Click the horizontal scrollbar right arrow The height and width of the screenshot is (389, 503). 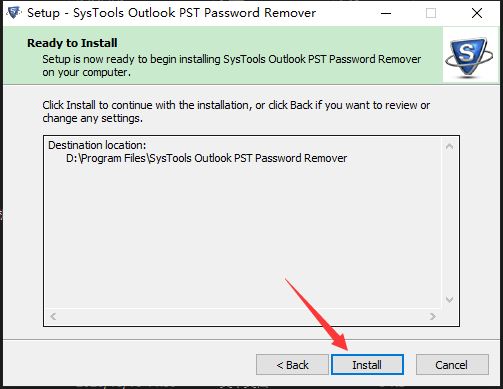(433, 316)
